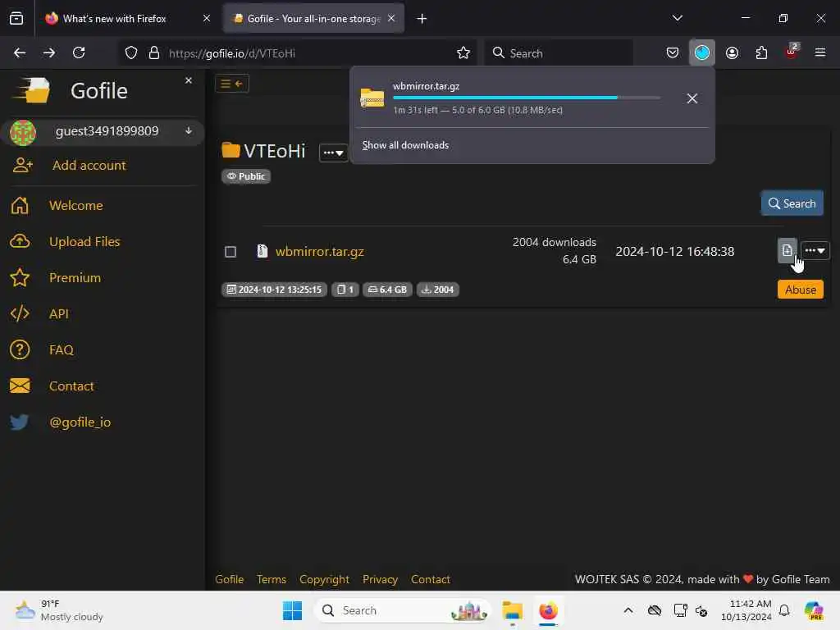Click the wbmirror.tar.gz file type icon
The image size is (840, 630).
pyautogui.click(x=262, y=251)
